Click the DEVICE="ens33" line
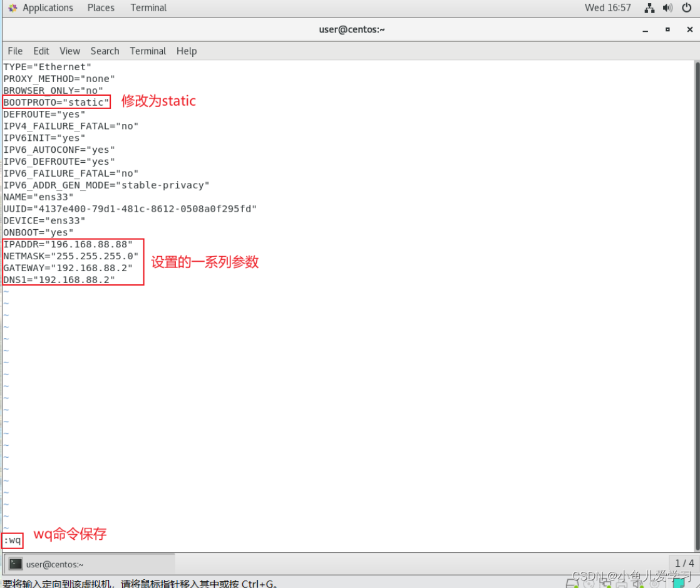 point(44,220)
